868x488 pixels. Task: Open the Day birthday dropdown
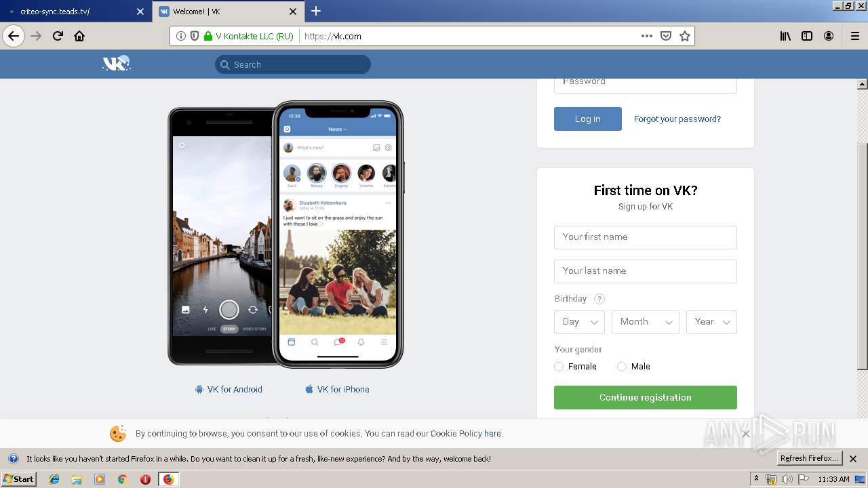pyautogui.click(x=579, y=322)
